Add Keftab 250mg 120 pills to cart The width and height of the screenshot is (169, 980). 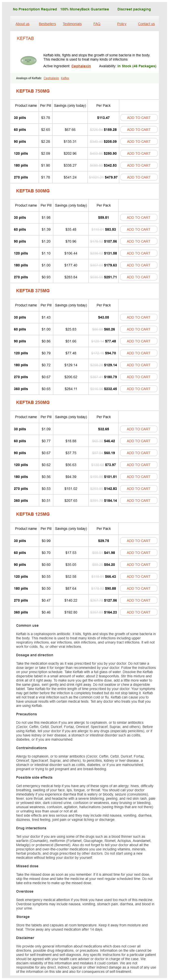pos(139,465)
